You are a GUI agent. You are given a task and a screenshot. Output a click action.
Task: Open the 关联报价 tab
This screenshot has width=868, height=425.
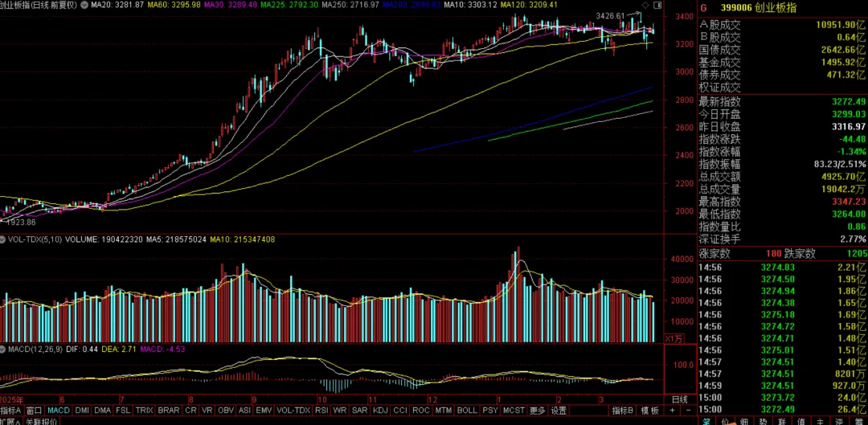point(42,421)
